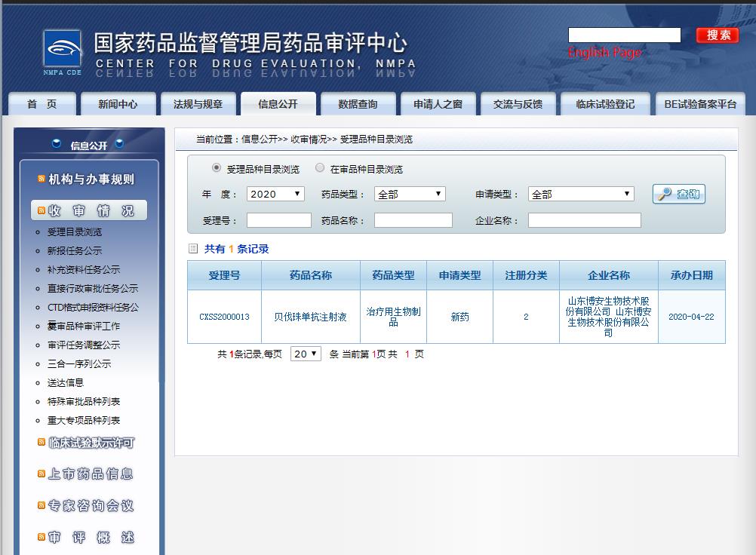This screenshot has width=756, height=555.
Task: Click the CXSS2000013 acceptance number cell
Action: (224, 317)
